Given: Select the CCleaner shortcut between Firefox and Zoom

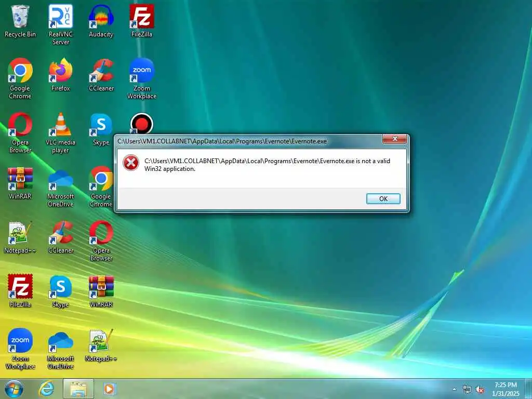Looking at the screenshot, I should (x=101, y=75).
